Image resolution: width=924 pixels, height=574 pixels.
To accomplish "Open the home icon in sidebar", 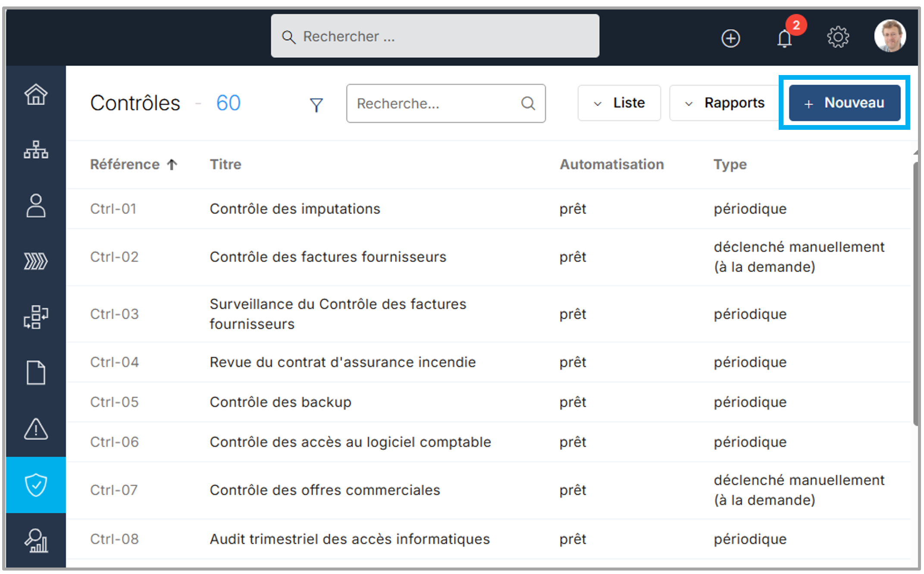I will (36, 94).
